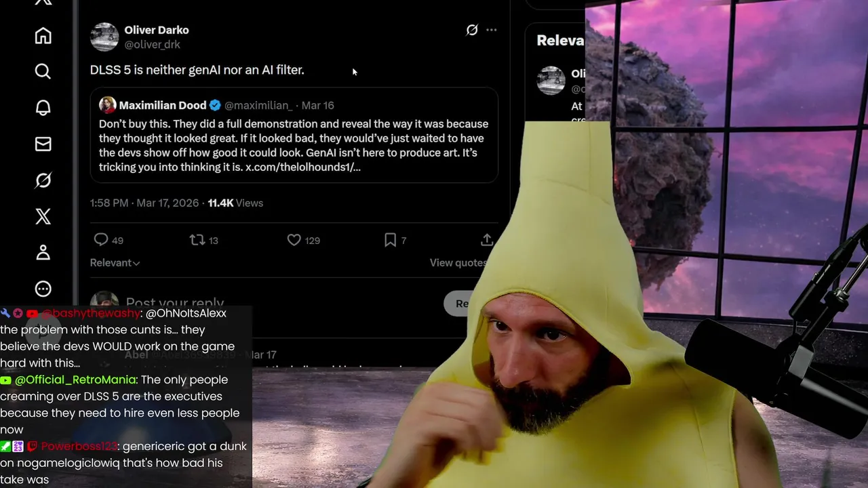Image resolution: width=868 pixels, height=488 pixels.
Task: Click the View quotes link
Action: (x=458, y=263)
